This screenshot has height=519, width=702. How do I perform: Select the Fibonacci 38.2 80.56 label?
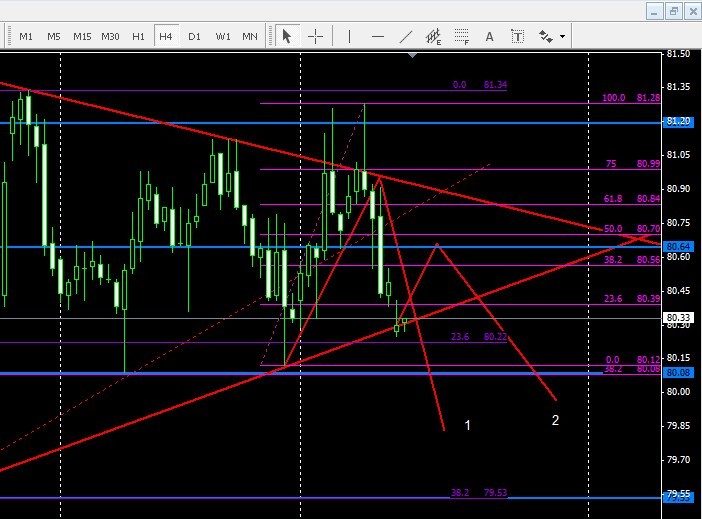click(631, 259)
